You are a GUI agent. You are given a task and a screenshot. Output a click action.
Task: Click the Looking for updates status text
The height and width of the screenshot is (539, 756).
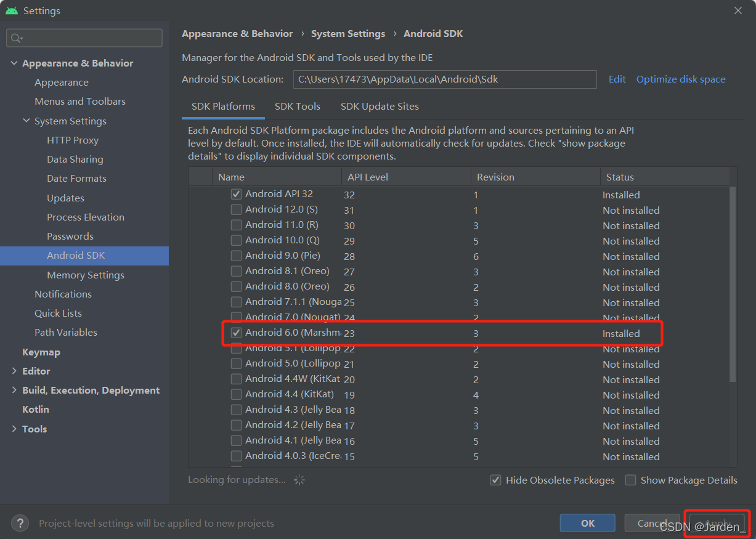tap(237, 480)
